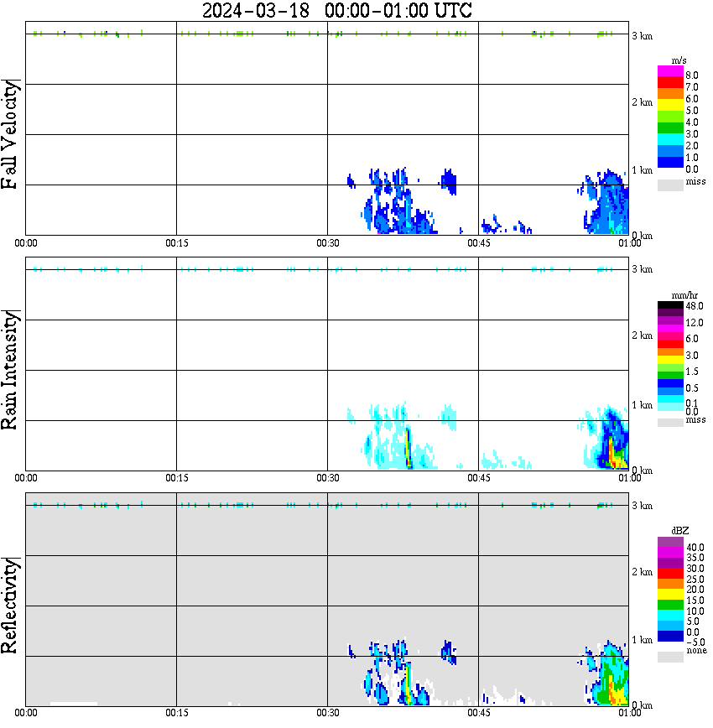Select the black swatch in the mm/hr legend
The image size is (713, 728).
click(671, 305)
